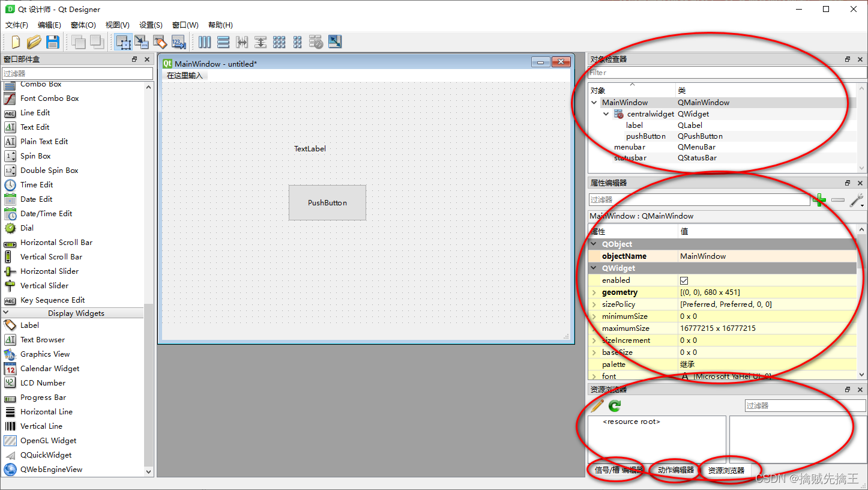Open the 窗体(O) menu

pyautogui.click(x=83, y=25)
